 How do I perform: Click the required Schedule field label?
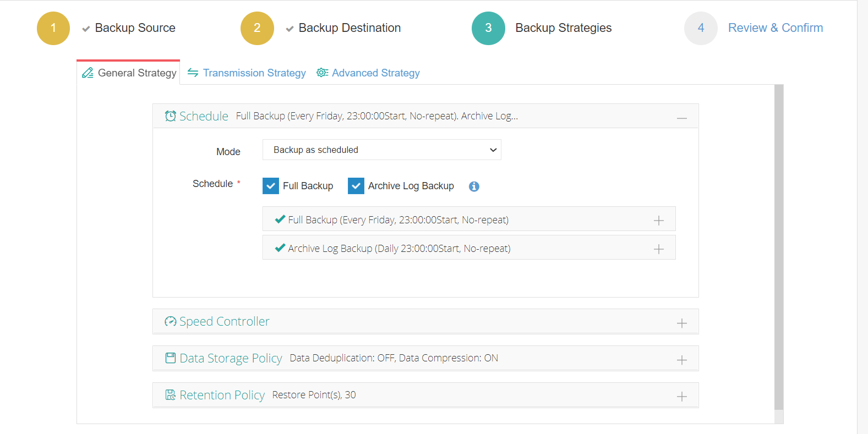pyautogui.click(x=216, y=184)
